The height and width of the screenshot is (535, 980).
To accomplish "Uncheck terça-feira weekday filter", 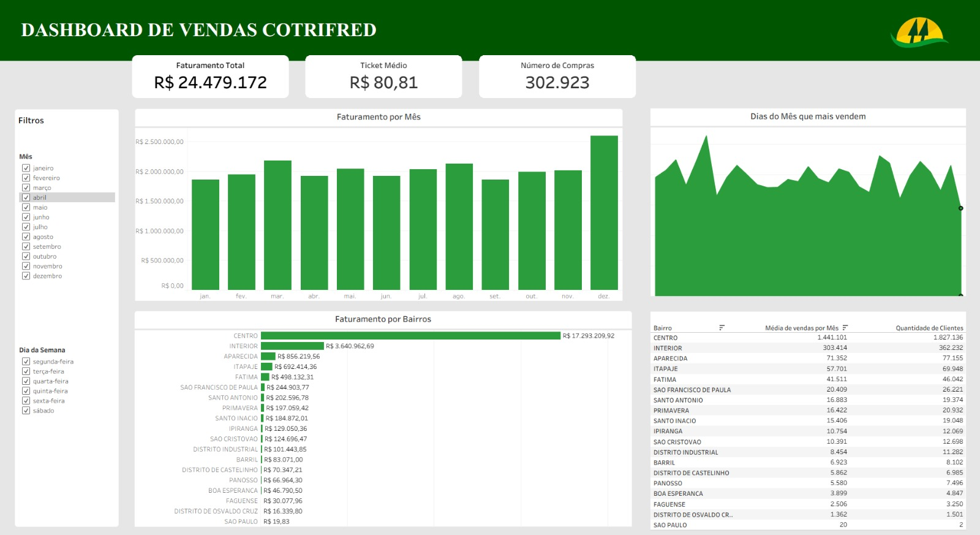I will pyautogui.click(x=26, y=371).
